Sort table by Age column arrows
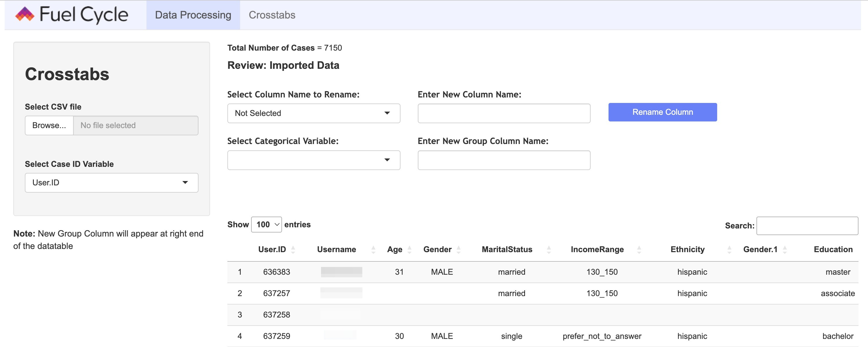The width and height of the screenshot is (868, 347). 409,250
